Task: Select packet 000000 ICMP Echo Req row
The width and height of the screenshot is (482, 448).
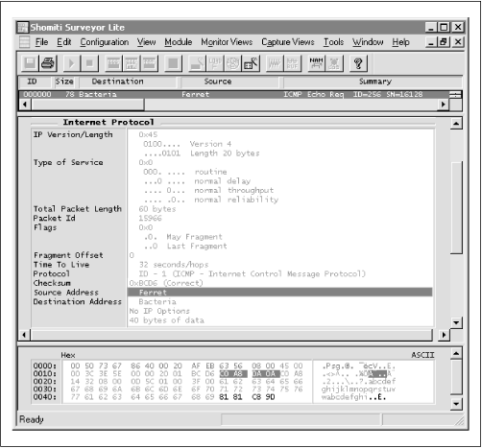Action: (x=234, y=94)
